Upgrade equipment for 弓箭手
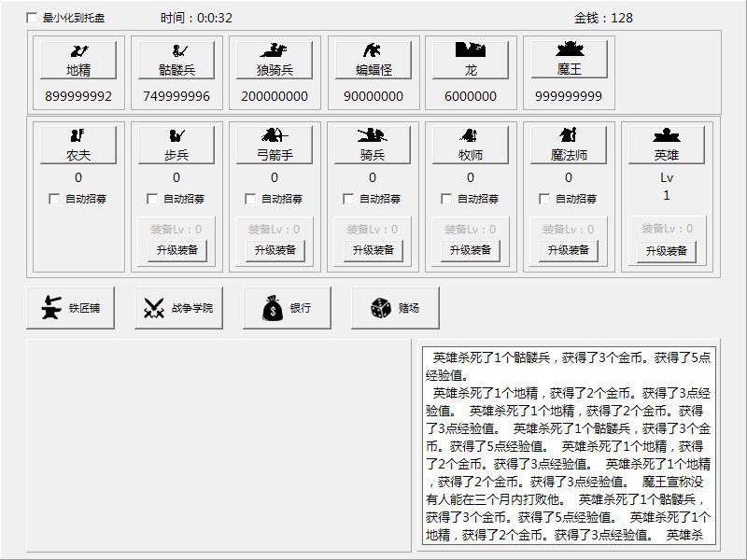 pos(275,250)
